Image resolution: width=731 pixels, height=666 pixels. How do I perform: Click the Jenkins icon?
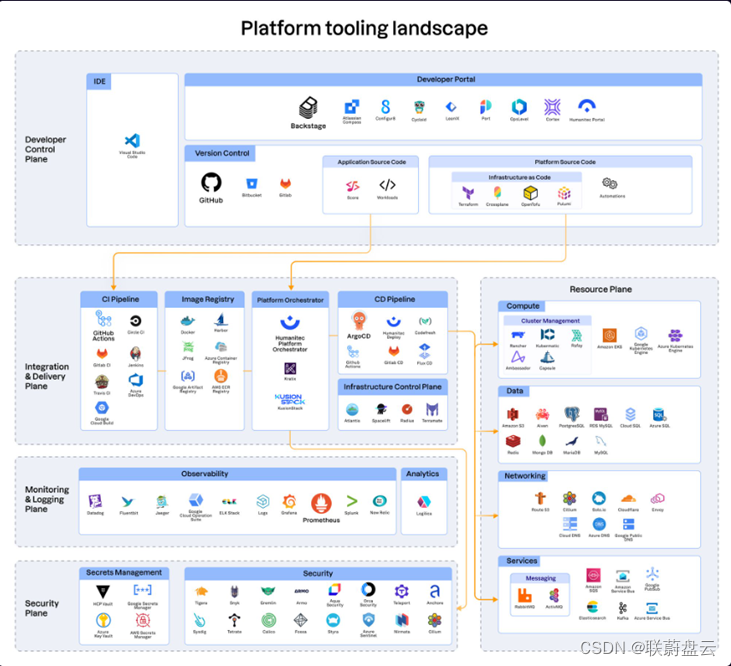136,353
